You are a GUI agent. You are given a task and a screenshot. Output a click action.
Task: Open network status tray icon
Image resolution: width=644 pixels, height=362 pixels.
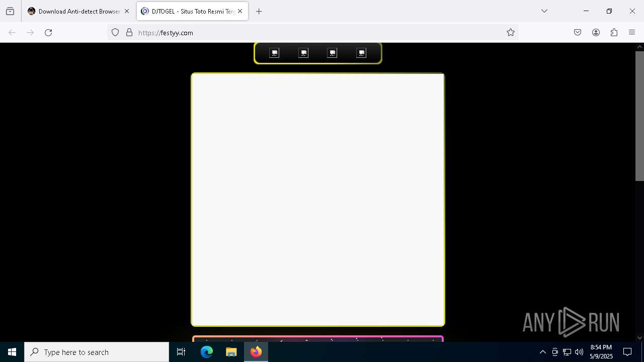[x=567, y=352]
